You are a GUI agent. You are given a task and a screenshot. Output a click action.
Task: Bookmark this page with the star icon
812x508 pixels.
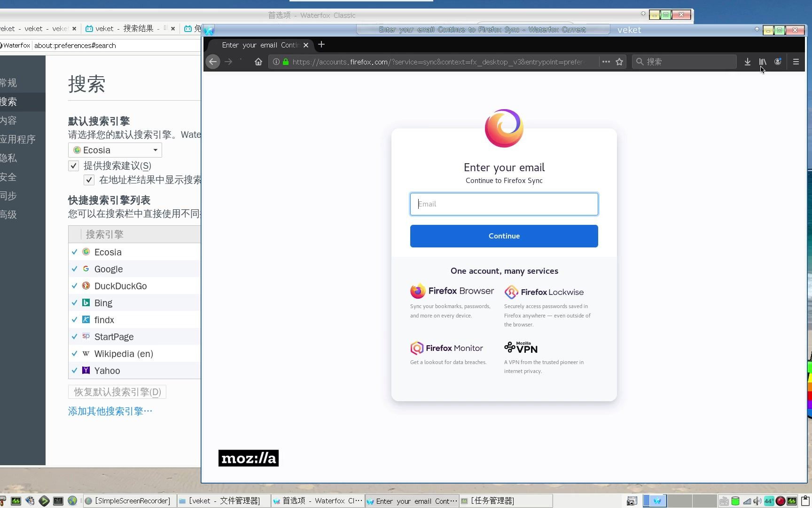620,62
